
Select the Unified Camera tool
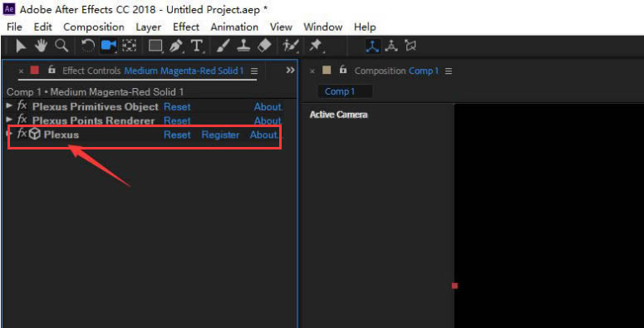(x=108, y=46)
